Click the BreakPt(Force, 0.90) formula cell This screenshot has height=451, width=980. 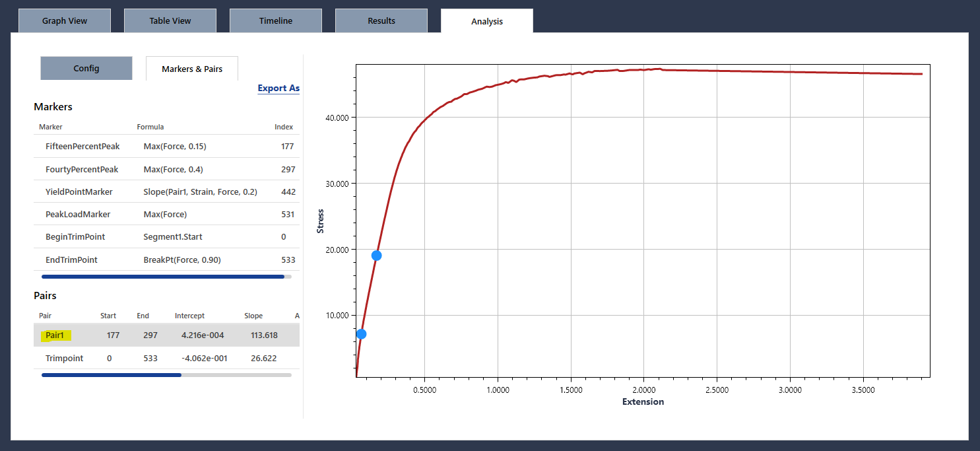182,260
